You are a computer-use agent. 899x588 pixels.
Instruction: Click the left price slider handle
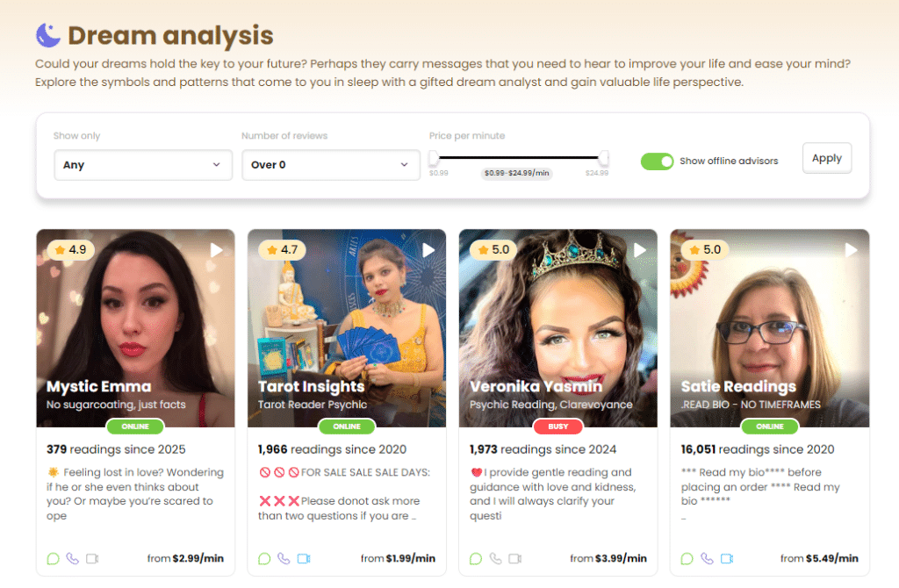click(434, 158)
